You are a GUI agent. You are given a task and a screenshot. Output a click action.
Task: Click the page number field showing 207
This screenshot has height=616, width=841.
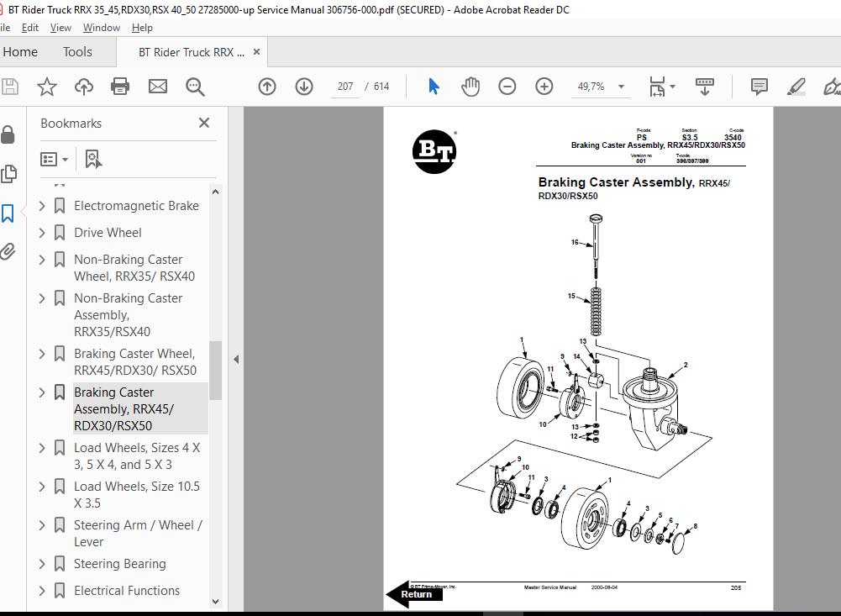click(x=344, y=87)
